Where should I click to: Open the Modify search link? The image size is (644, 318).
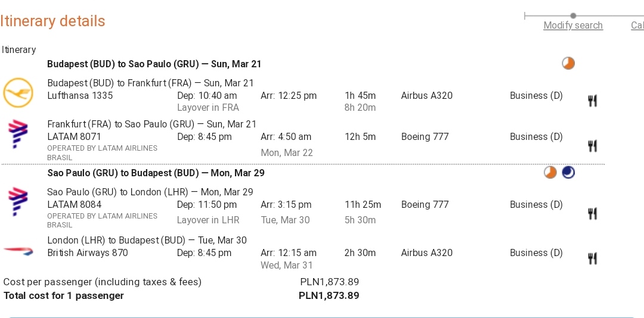573,26
